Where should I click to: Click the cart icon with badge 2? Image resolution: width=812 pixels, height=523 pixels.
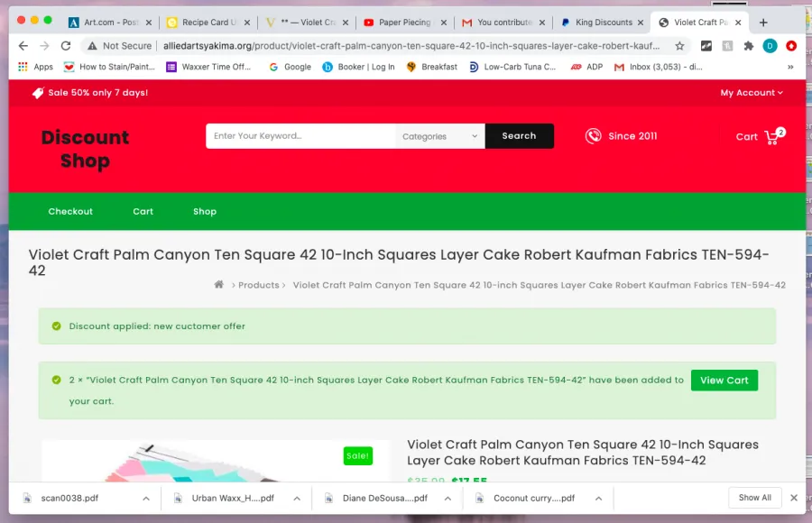point(774,135)
